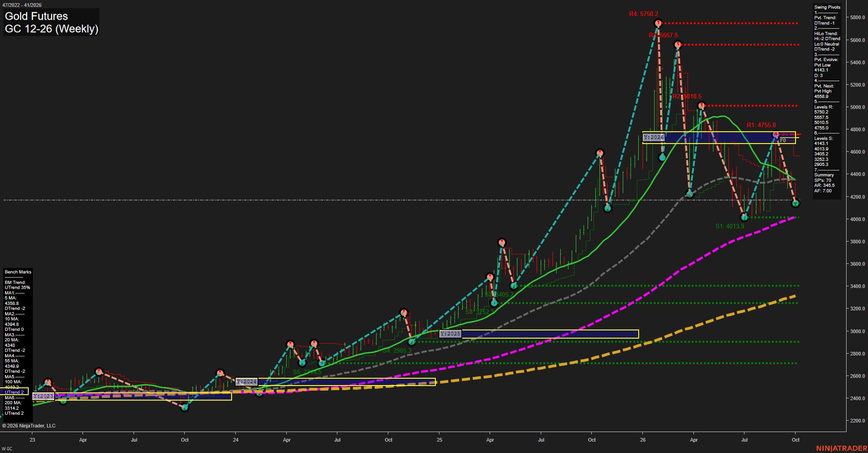Click the Levels R: heading in Swing Pivots

[823, 107]
